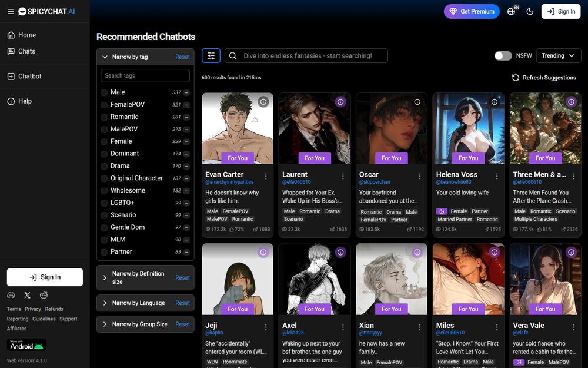Open info icon on Vera Vale card
This screenshot has height=368, width=588.
tap(571, 253)
